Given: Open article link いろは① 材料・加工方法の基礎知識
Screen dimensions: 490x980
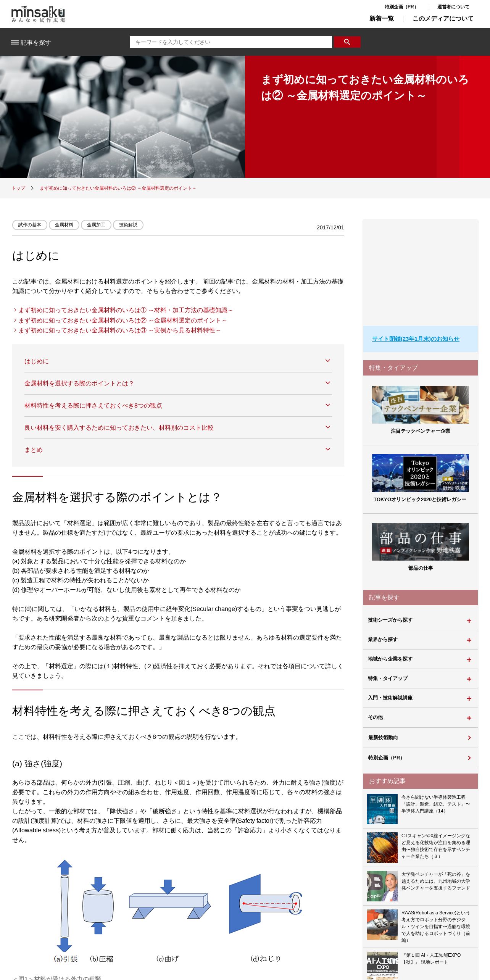Looking at the screenshot, I should (126, 310).
